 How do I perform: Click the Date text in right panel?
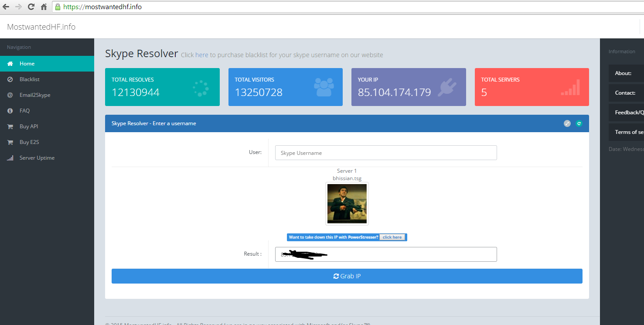tap(626, 149)
